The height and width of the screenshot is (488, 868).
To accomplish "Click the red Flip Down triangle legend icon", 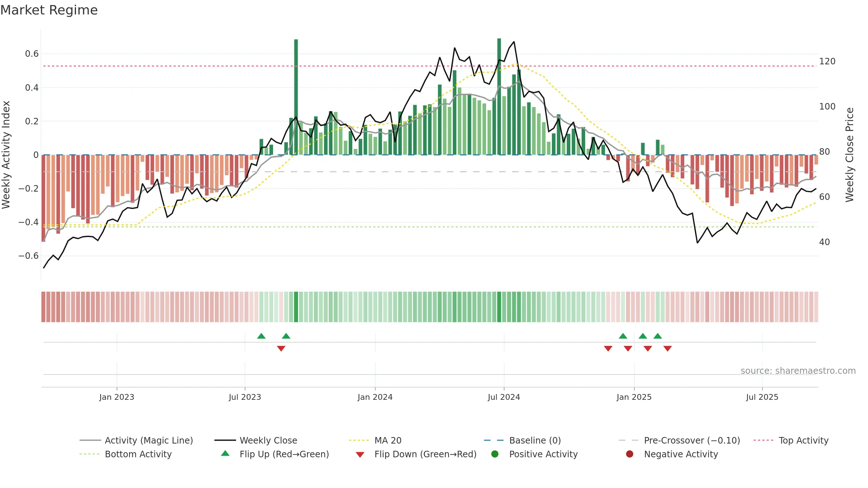I will coord(360,455).
